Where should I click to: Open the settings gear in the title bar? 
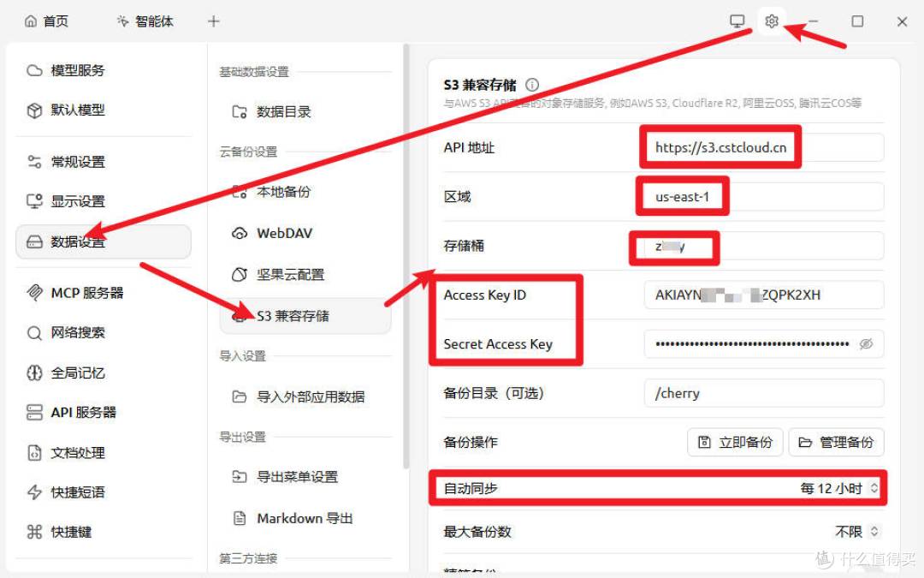pos(772,21)
